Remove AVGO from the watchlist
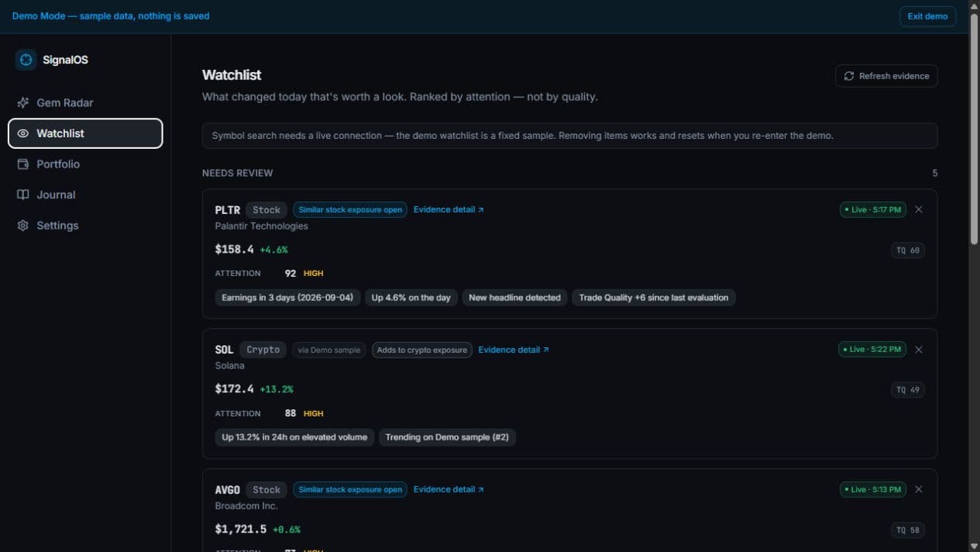The width and height of the screenshot is (980, 552). (919, 489)
